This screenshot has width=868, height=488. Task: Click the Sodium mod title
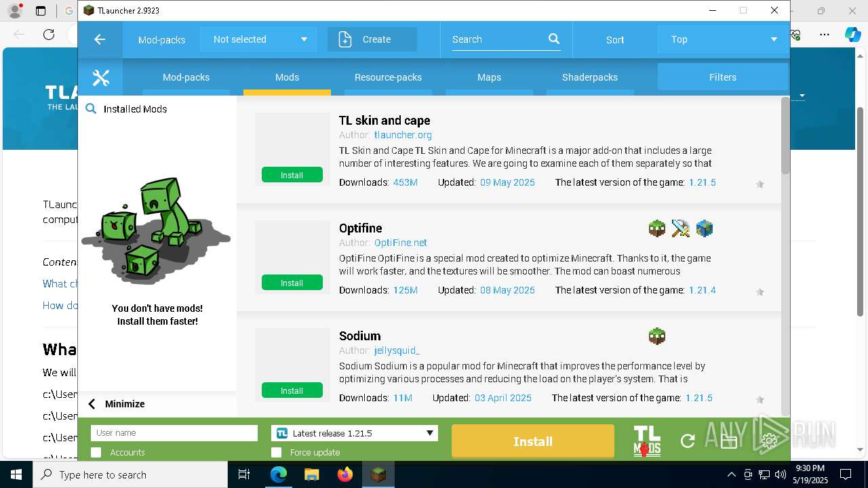pyautogui.click(x=360, y=336)
